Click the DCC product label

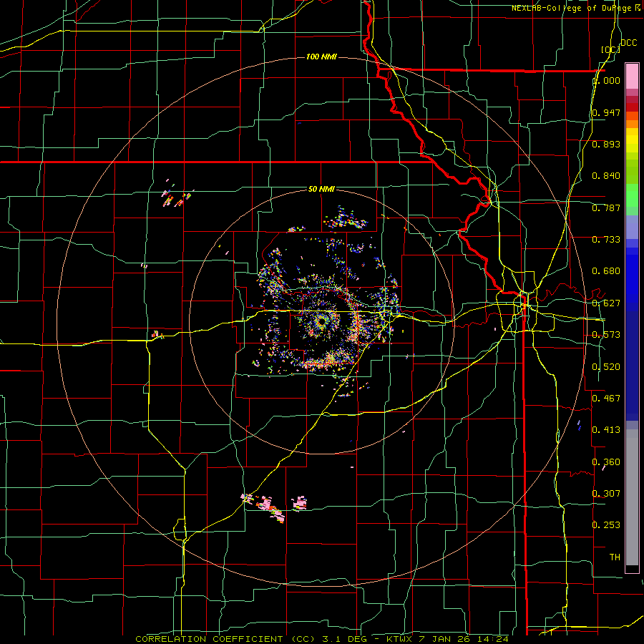click(628, 43)
